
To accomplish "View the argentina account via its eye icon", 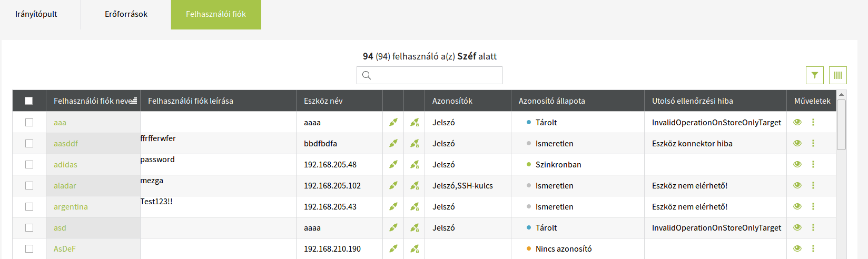I will pyautogui.click(x=797, y=206).
